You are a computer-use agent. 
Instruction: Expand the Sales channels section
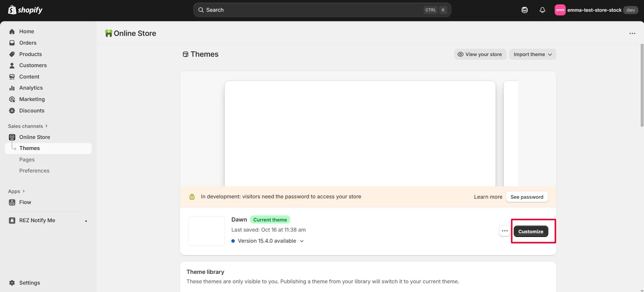28,126
